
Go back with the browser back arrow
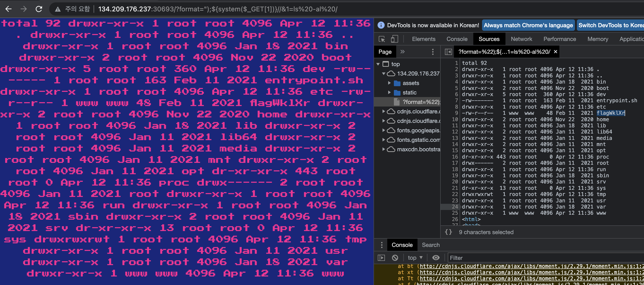point(9,9)
